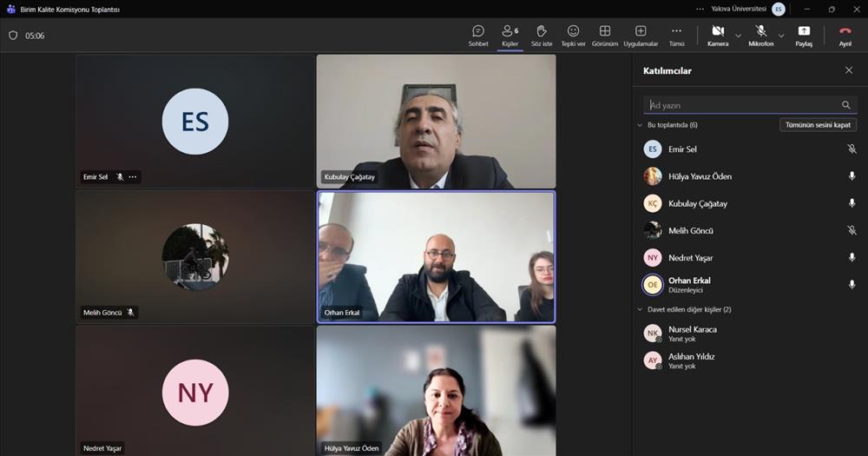868x456 pixels.
Task: Close the Katılımcılar panel
Action: 849,70
